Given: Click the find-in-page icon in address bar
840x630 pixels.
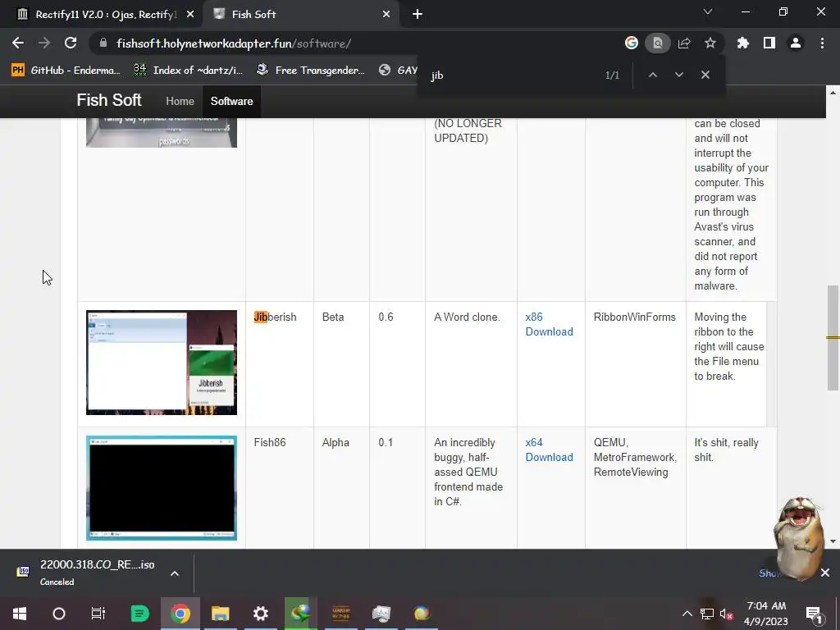Looking at the screenshot, I should click(657, 43).
